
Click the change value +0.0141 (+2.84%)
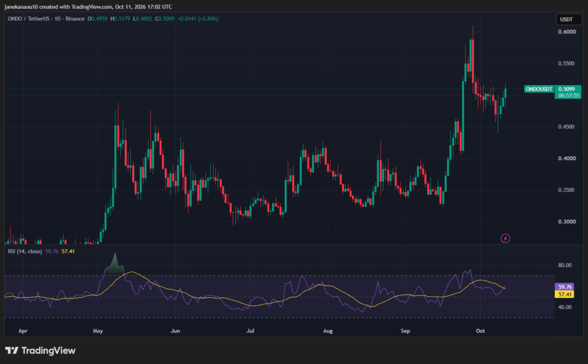[198, 19]
